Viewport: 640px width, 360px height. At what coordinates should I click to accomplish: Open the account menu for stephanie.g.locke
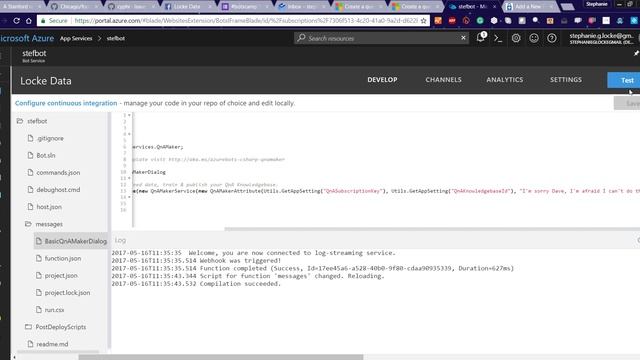pyautogui.click(x=602, y=38)
